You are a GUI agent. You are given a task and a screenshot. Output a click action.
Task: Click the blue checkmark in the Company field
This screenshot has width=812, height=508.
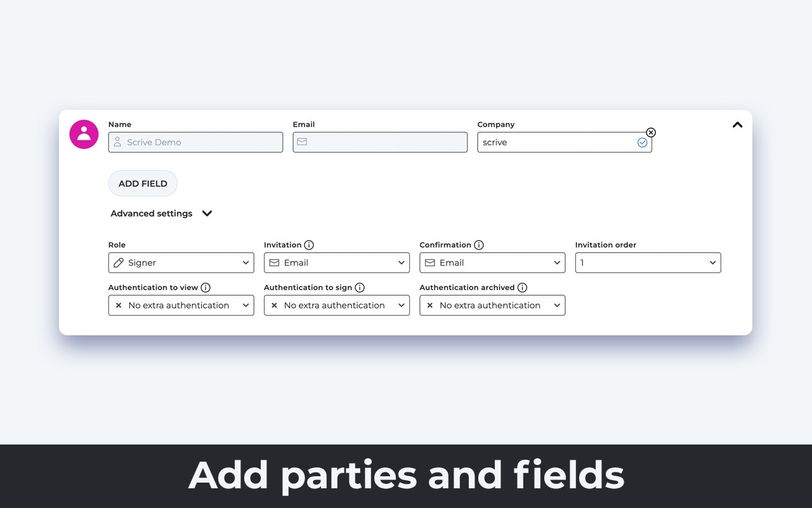tap(642, 143)
